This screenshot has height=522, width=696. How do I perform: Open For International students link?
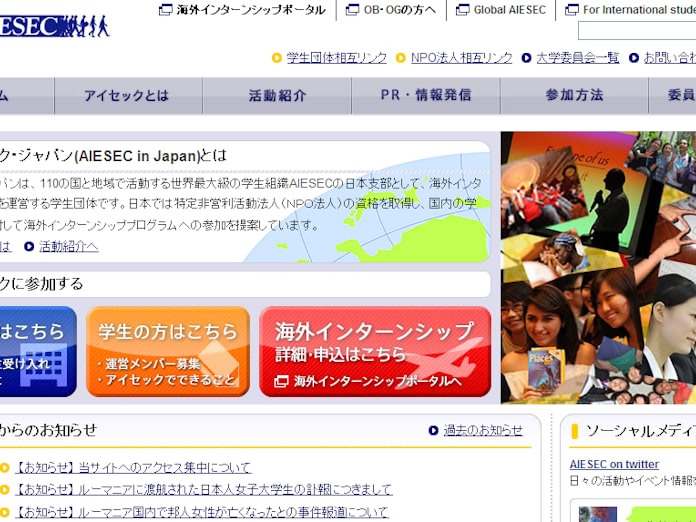point(639,10)
